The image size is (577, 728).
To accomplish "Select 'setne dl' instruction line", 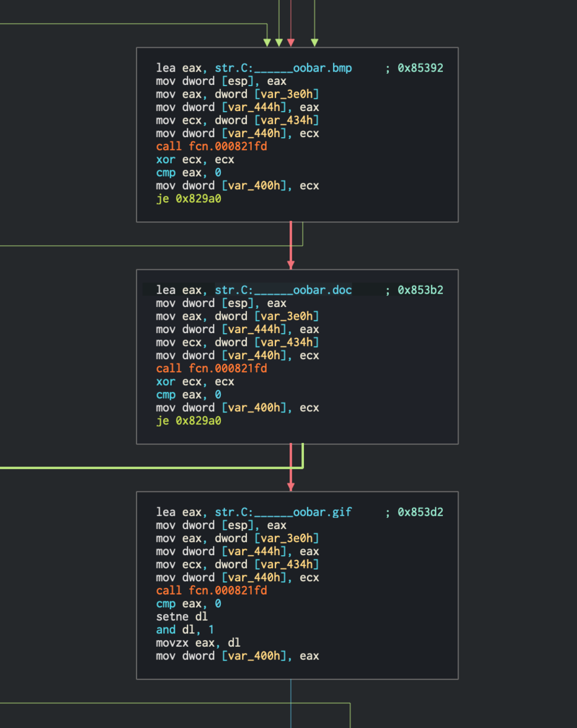I will (x=182, y=616).
